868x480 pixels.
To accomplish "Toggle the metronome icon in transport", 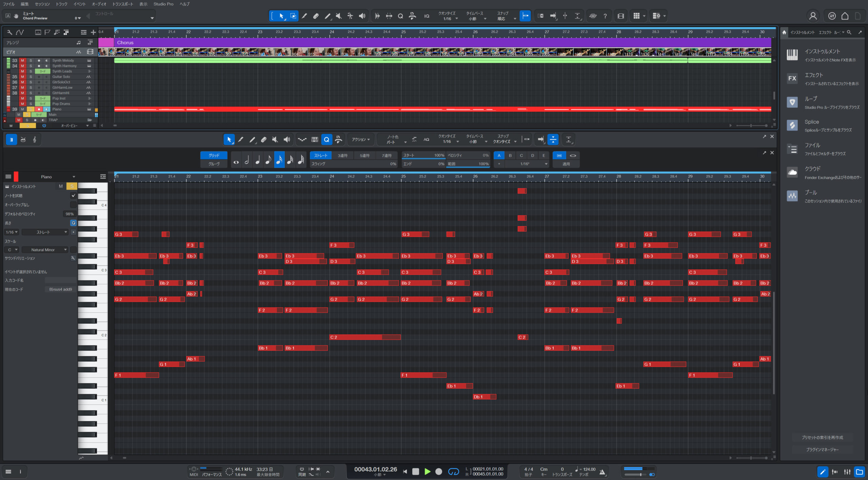I will click(x=602, y=472).
